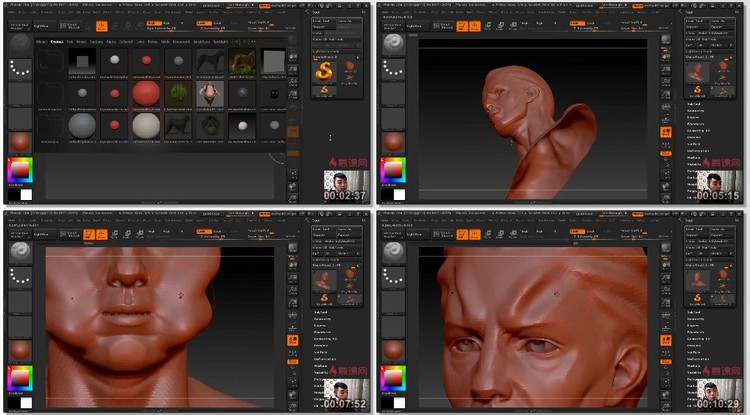This screenshot has width=750, height=415.
Task: Open material sphere in 00:07:52 frame
Action: pos(20,350)
